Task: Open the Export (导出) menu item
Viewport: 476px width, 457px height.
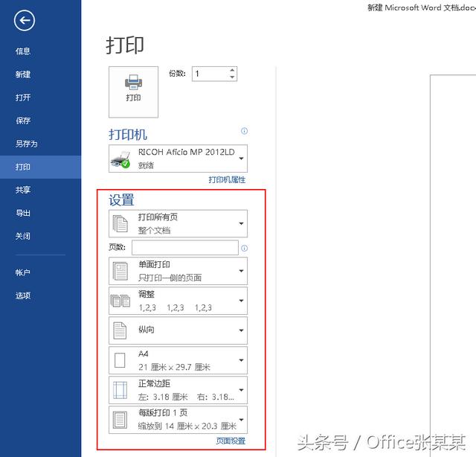Action: (23, 213)
